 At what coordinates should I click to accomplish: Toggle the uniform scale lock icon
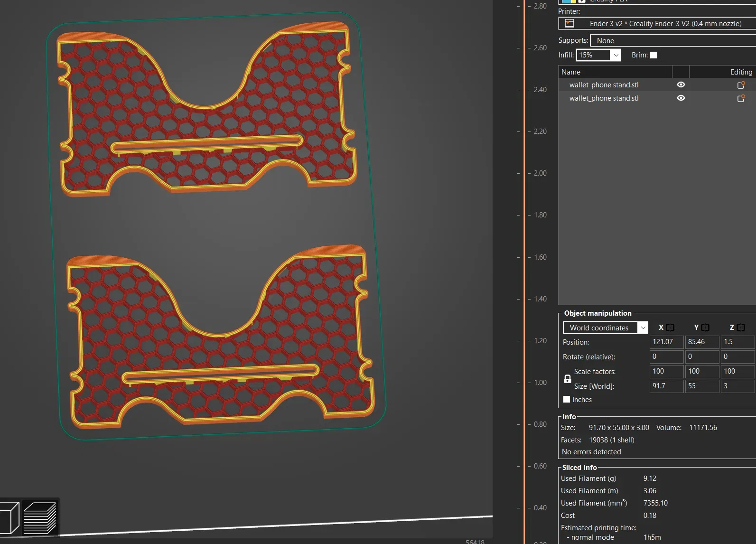pyautogui.click(x=567, y=379)
